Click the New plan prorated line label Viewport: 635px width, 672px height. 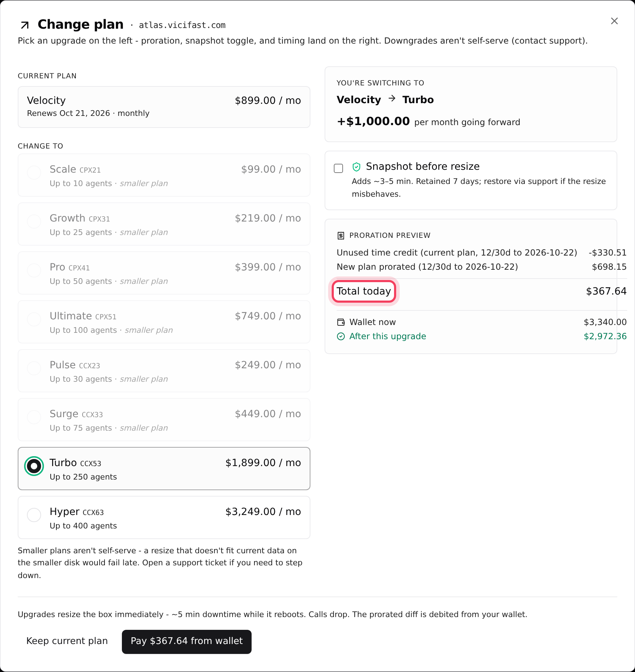[x=427, y=267]
